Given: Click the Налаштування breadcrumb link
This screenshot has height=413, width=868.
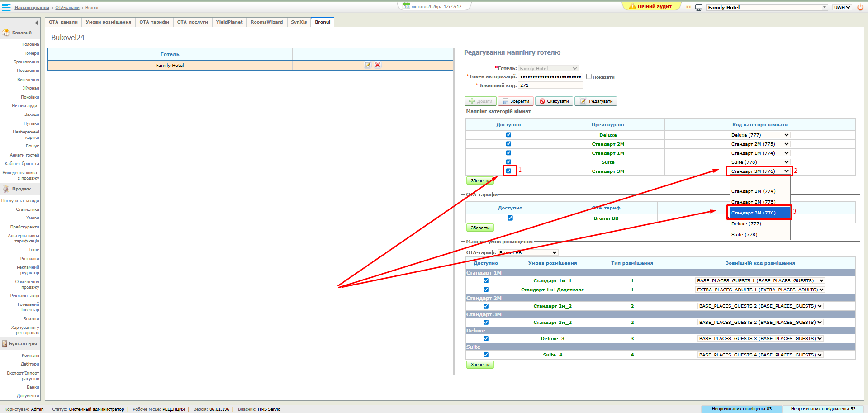Looking at the screenshot, I should coord(32,8).
